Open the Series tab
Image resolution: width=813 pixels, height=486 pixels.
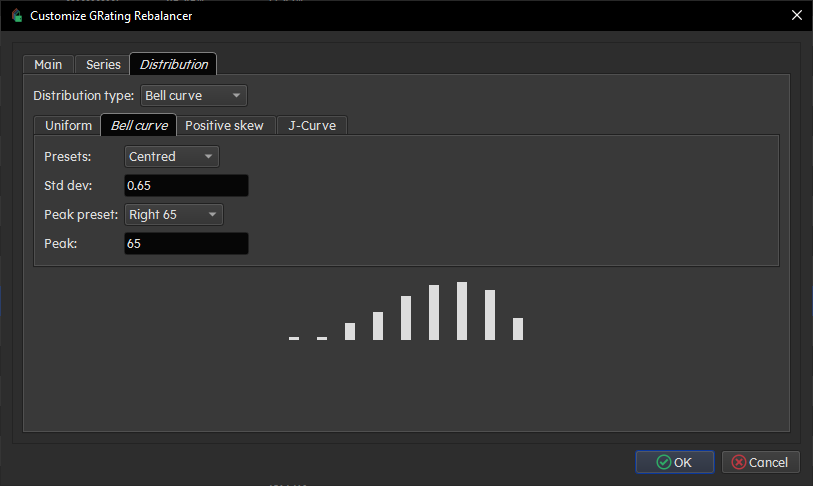[x=103, y=64]
